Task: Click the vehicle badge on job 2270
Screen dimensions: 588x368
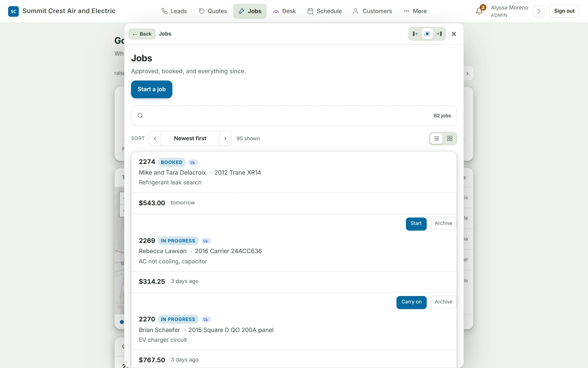Action: coord(206,320)
